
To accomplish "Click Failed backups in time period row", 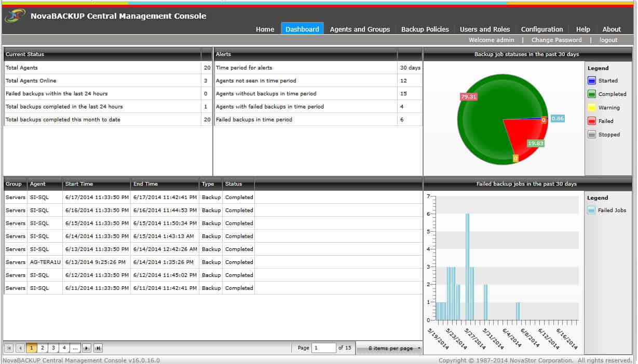I will tap(318, 120).
